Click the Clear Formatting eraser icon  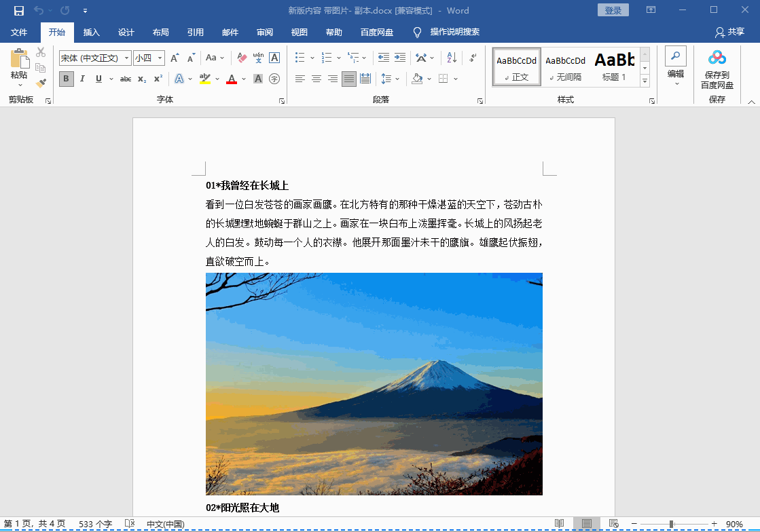click(x=241, y=58)
